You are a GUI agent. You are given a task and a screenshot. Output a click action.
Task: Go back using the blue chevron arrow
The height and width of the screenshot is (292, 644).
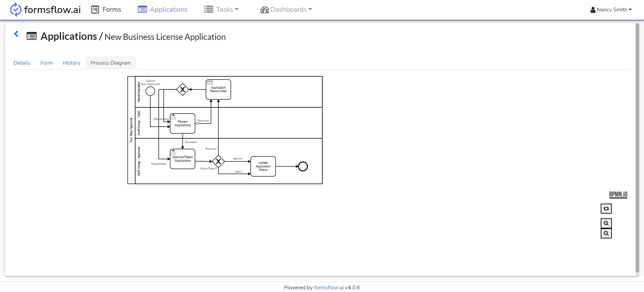16,34
